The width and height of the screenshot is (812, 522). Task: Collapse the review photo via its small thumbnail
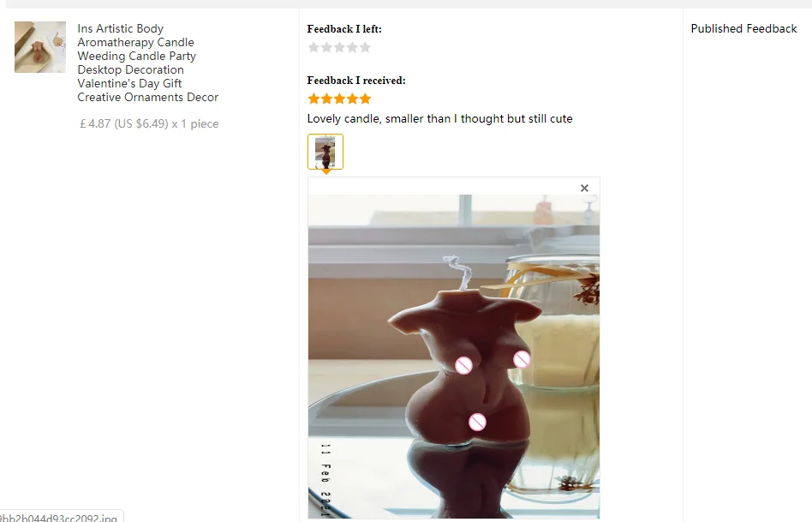point(325,152)
